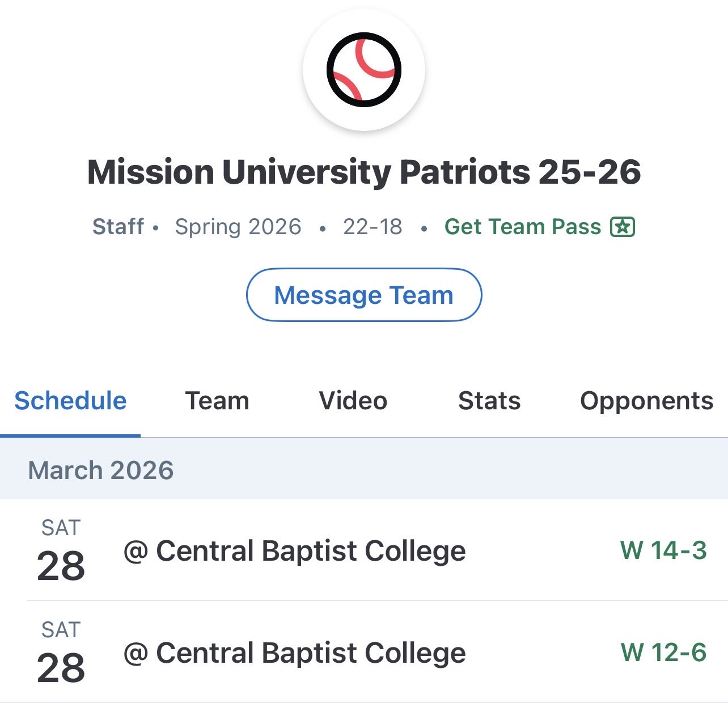Click the March 2026 section header

click(x=101, y=470)
